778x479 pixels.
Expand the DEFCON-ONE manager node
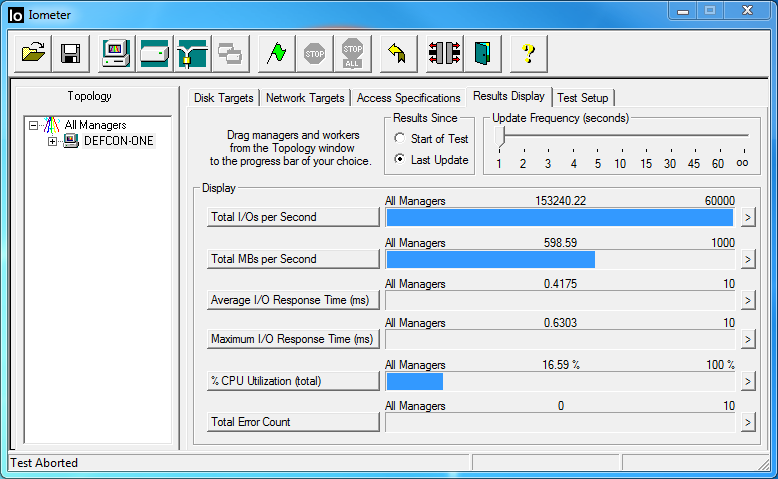53,142
